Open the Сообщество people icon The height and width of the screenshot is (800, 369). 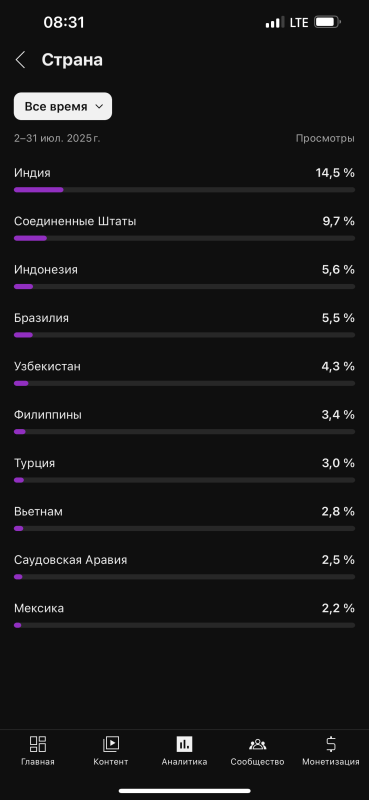point(257,744)
